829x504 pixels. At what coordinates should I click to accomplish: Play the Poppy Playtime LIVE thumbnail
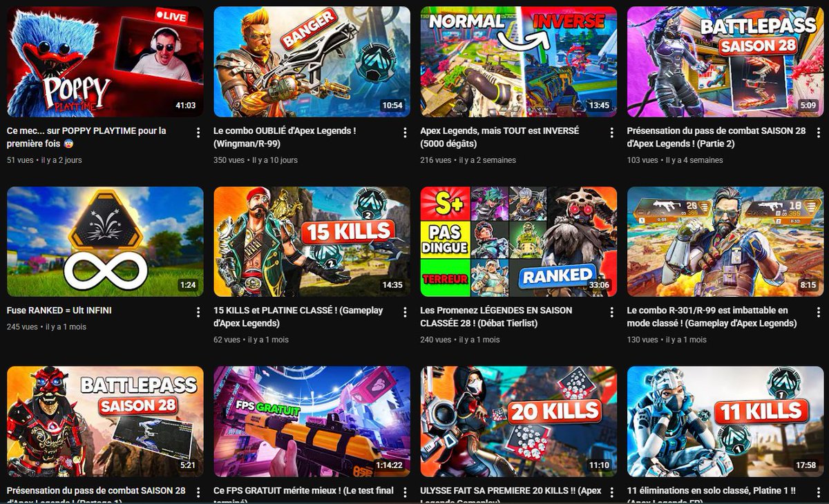click(105, 62)
